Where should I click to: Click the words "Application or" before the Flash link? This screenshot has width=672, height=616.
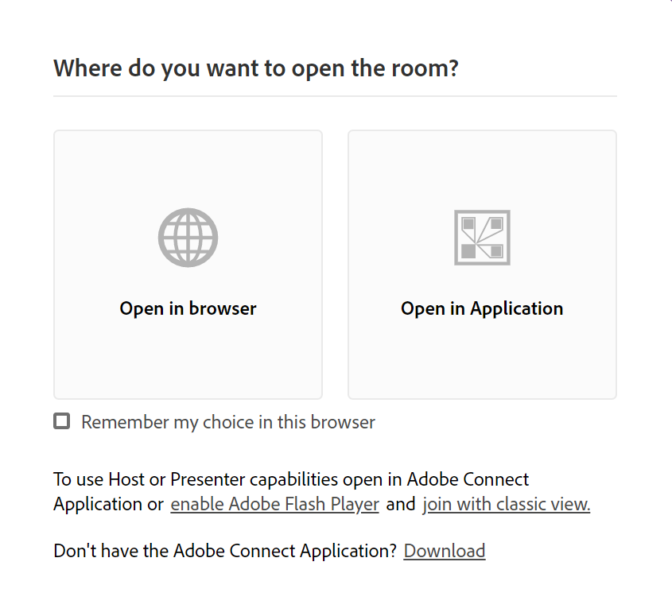(108, 504)
